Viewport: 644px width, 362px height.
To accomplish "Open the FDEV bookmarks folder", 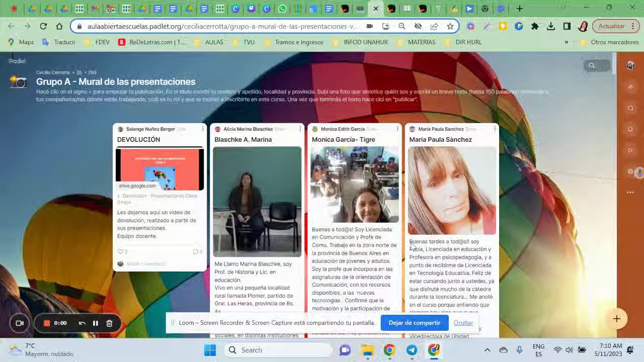I will pyautogui.click(x=97, y=42).
